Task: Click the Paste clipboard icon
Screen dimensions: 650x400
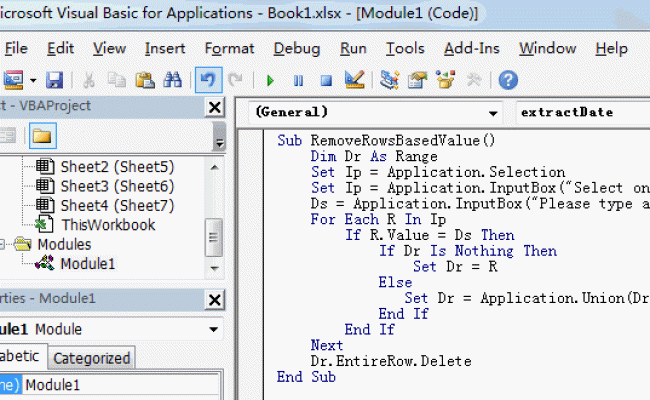Action: (x=145, y=80)
